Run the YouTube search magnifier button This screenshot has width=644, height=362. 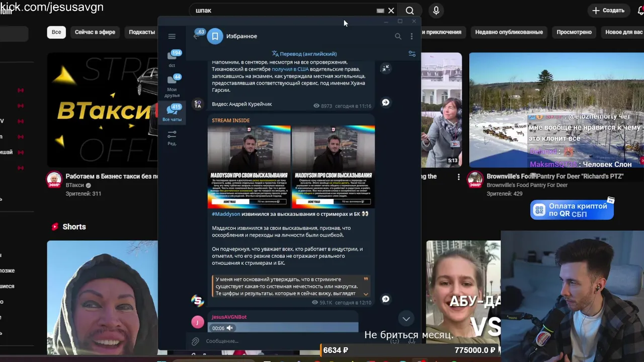click(x=410, y=11)
